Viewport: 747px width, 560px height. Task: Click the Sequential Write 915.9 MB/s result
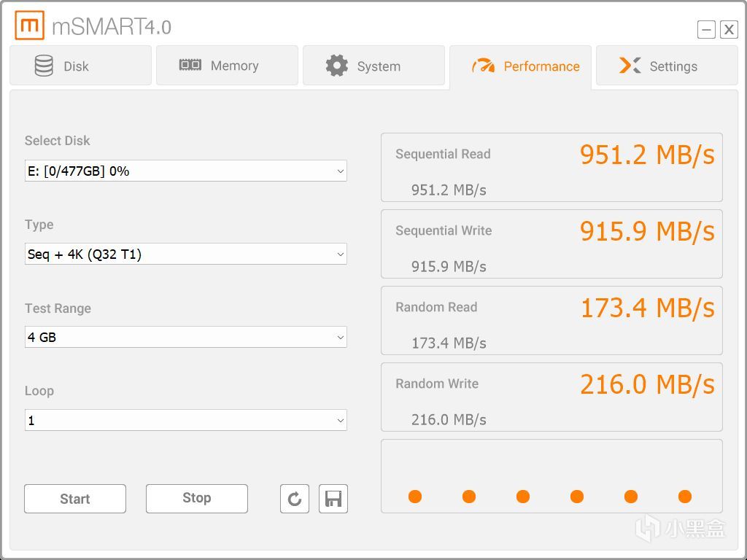pyautogui.click(x=647, y=231)
